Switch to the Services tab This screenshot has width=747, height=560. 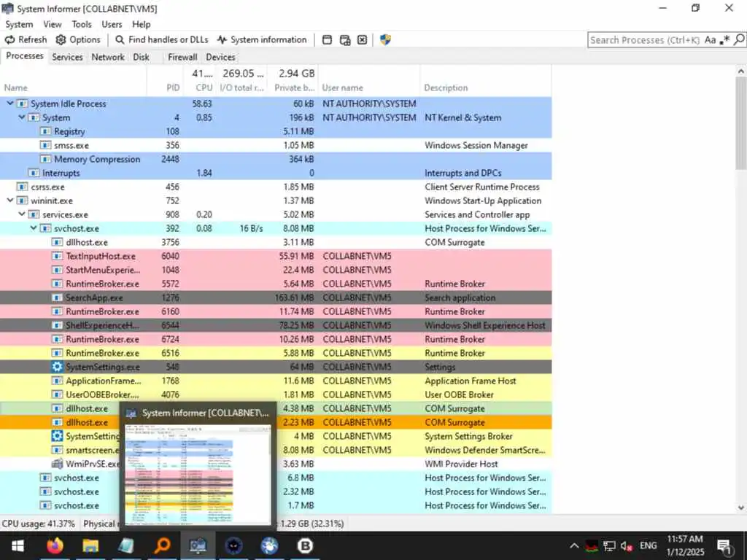pyautogui.click(x=67, y=57)
